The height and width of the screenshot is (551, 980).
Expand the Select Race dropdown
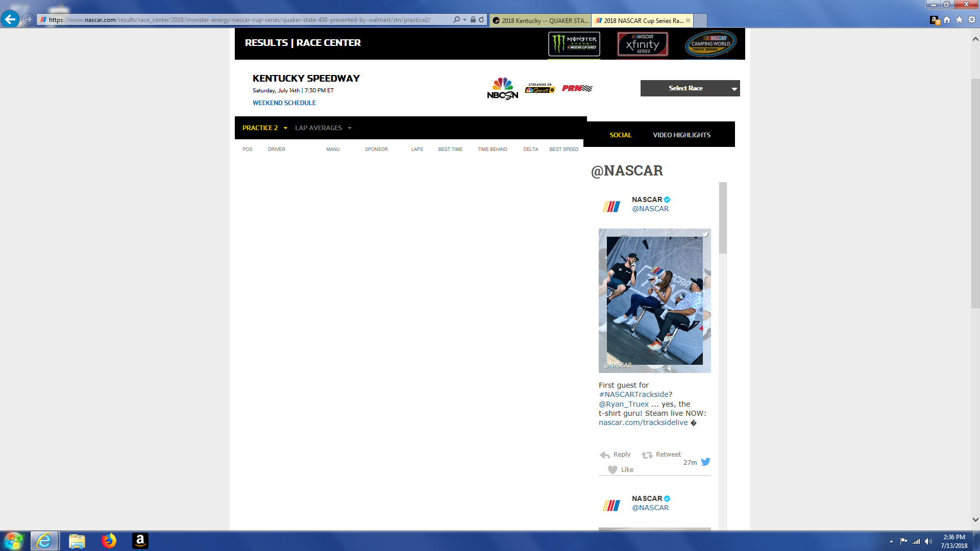[x=690, y=88]
